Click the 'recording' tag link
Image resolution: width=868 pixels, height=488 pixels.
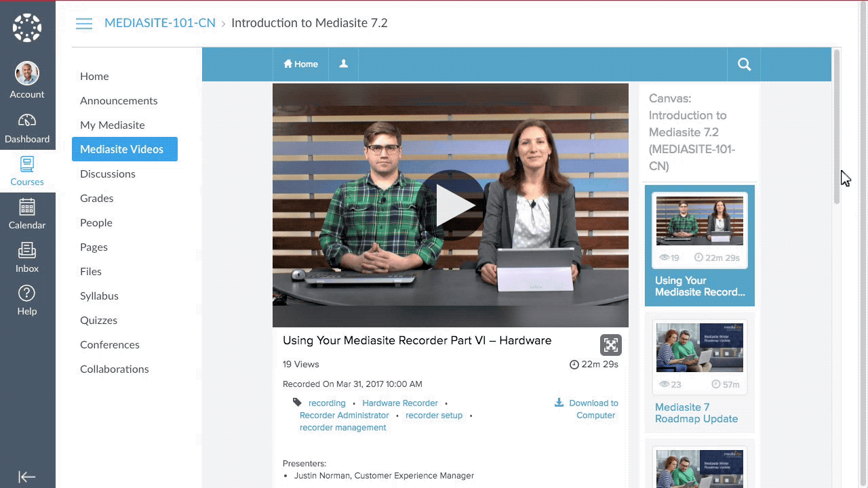(x=327, y=403)
